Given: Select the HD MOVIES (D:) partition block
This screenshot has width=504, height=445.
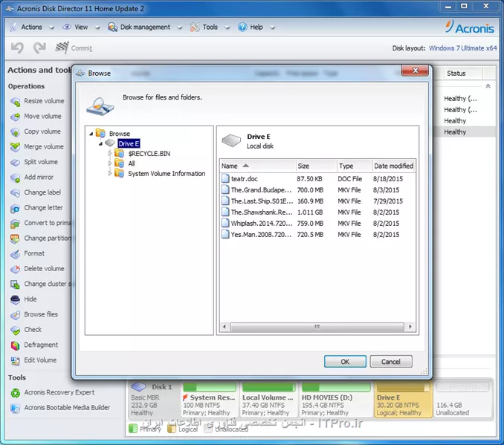Looking at the screenshot, I should pyautogui.click(x=336, y=400).
